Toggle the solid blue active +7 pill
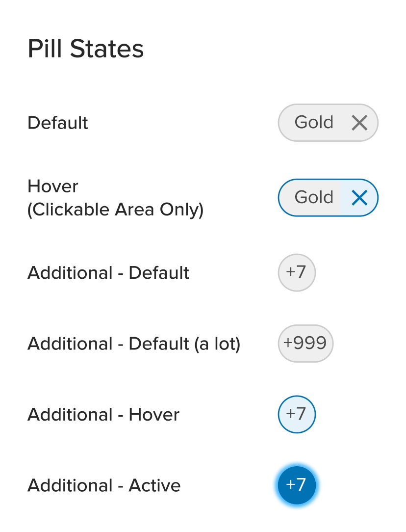This screenshot has width=406, height=532. pos(297,485)
